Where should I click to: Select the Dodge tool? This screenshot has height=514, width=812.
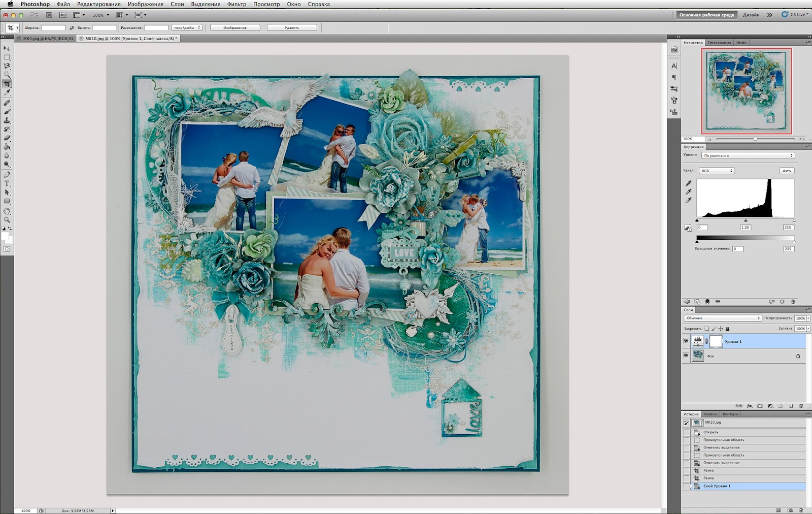pos(7,165)
